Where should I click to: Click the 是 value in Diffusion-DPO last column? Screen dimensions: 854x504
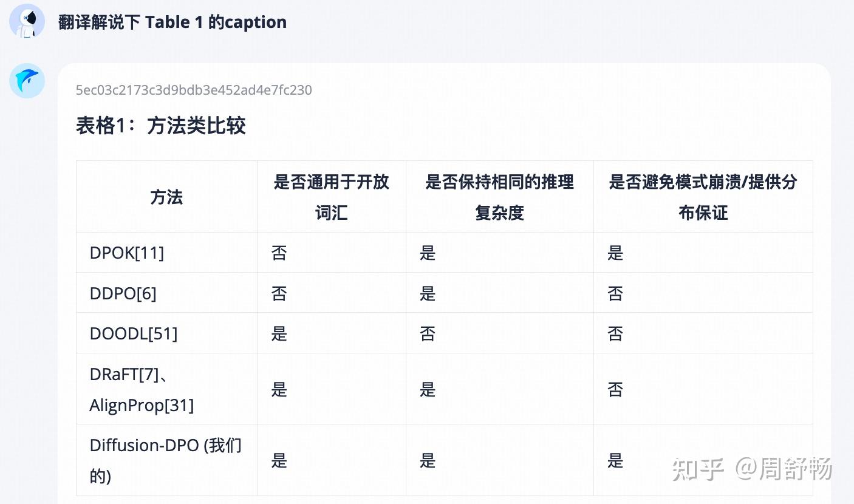(x=615, y=461)
